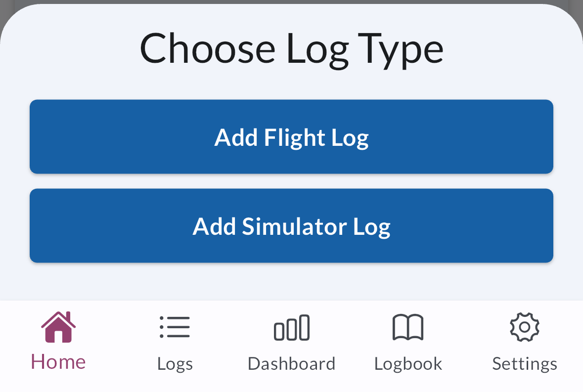Start a new flight log entry
Viewport: 583px width, 392px height.
(x=291, y=137)
